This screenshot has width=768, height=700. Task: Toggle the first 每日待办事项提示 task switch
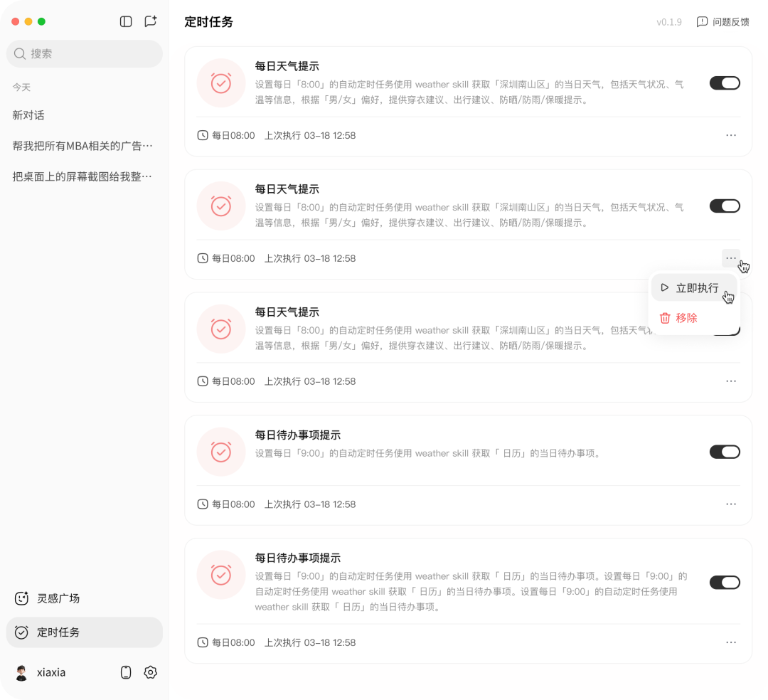pos(725,452)
